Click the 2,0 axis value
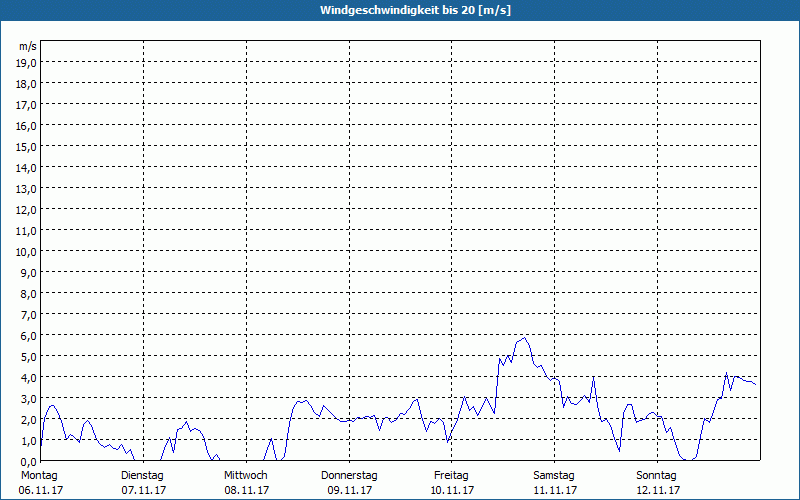Viewport: 800px width, 500px height. [x=29, y=420]
